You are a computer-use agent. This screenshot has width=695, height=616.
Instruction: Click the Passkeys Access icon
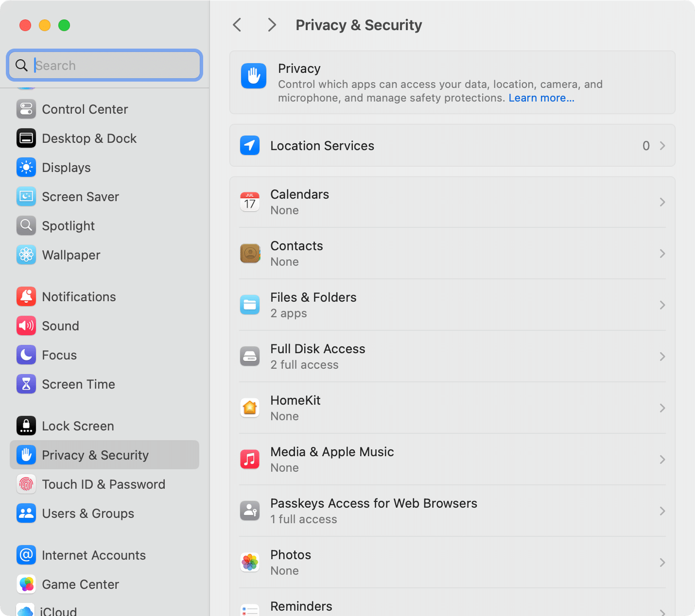pyautogui.click(x=250, y=511)
